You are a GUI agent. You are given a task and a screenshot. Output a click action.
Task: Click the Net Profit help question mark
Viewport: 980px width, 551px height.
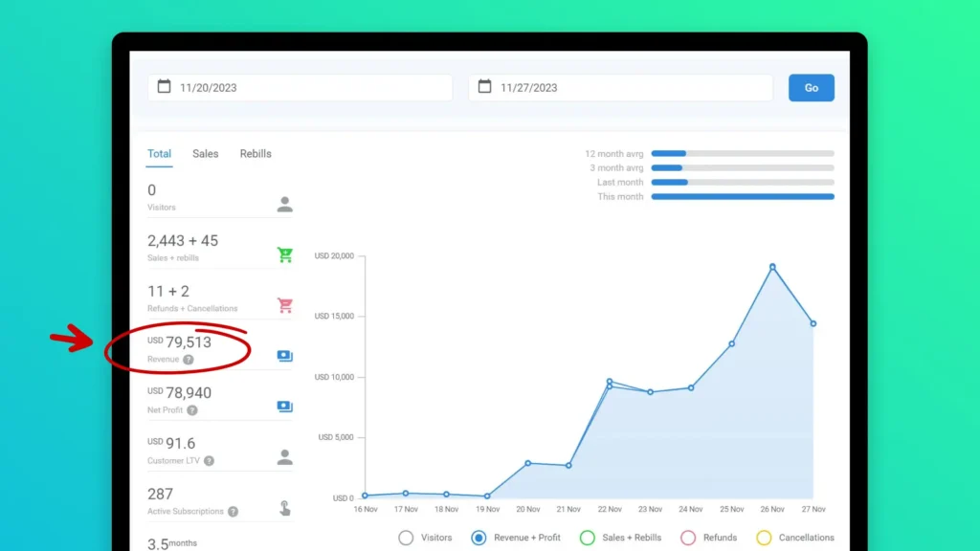(x=192, y=410)
